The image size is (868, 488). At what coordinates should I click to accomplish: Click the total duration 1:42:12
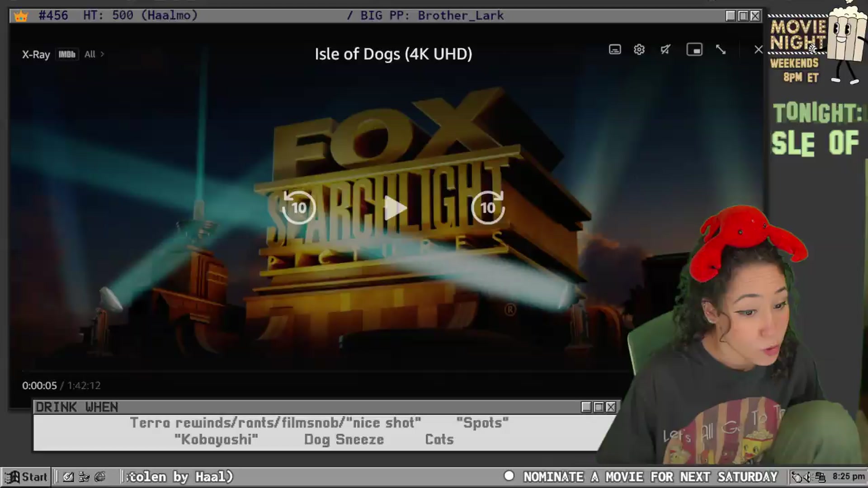click(84, 385)
